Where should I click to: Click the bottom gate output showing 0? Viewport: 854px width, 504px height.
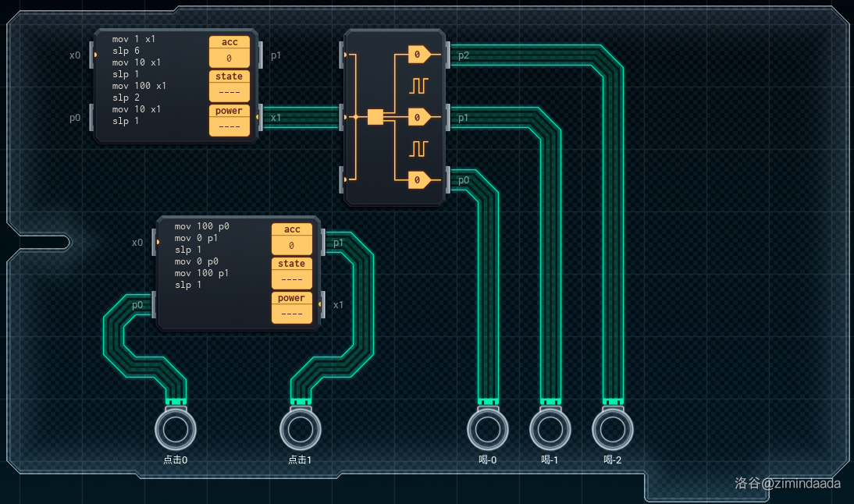[418, 180]
